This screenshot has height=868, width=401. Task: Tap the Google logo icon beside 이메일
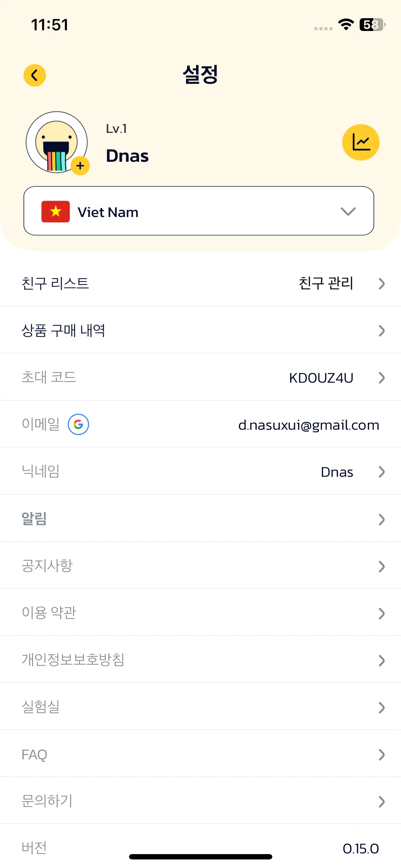pos(78,424)
